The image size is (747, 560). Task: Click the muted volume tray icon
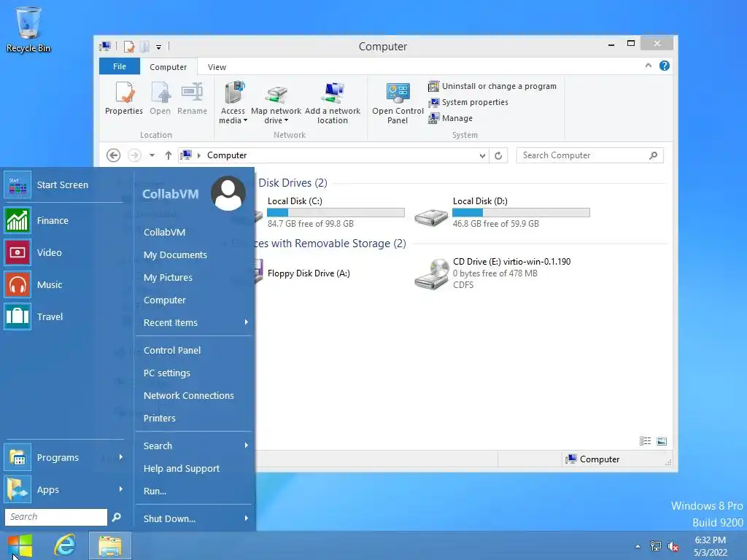click(673, 546)
